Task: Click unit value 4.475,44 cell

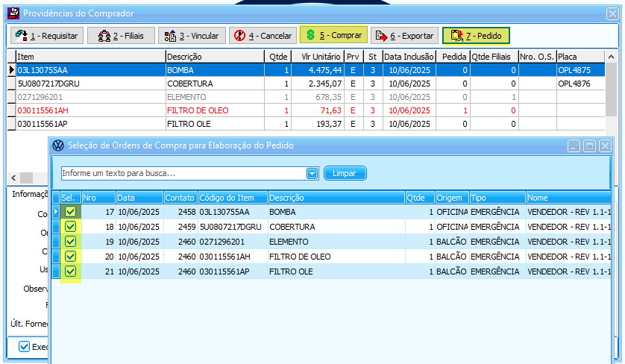Action: pos(318,70)
